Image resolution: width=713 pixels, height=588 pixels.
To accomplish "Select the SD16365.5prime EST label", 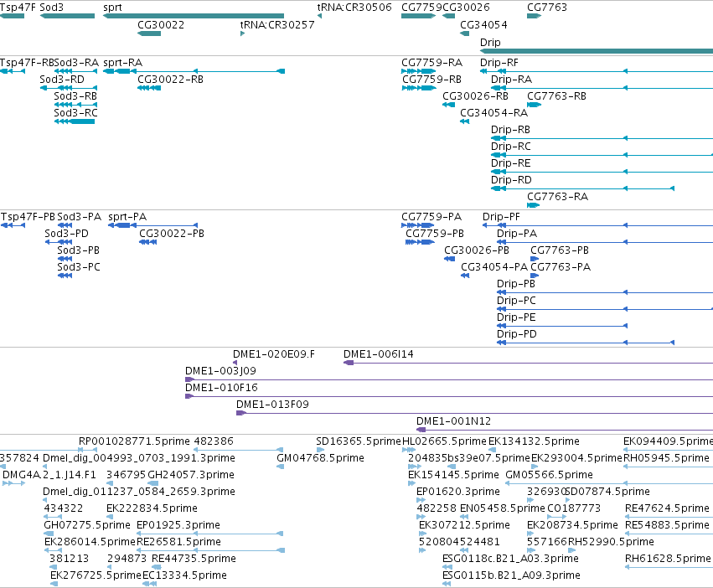I will (359, 441).
